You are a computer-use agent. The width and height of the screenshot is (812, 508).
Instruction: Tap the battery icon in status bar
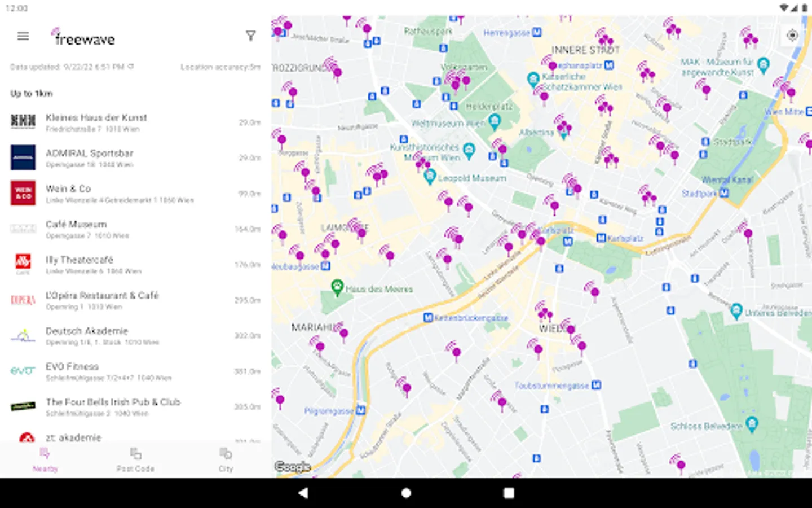pos(804,8)
